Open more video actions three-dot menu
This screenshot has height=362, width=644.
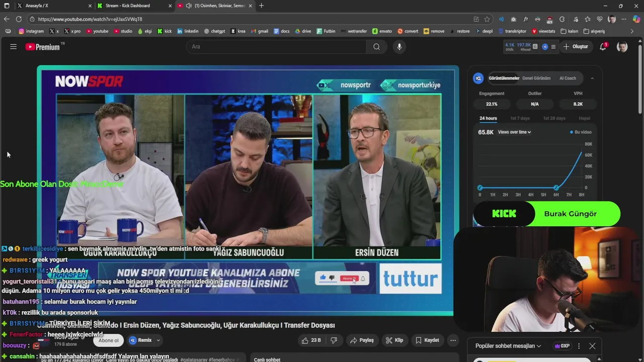(453, 340)
